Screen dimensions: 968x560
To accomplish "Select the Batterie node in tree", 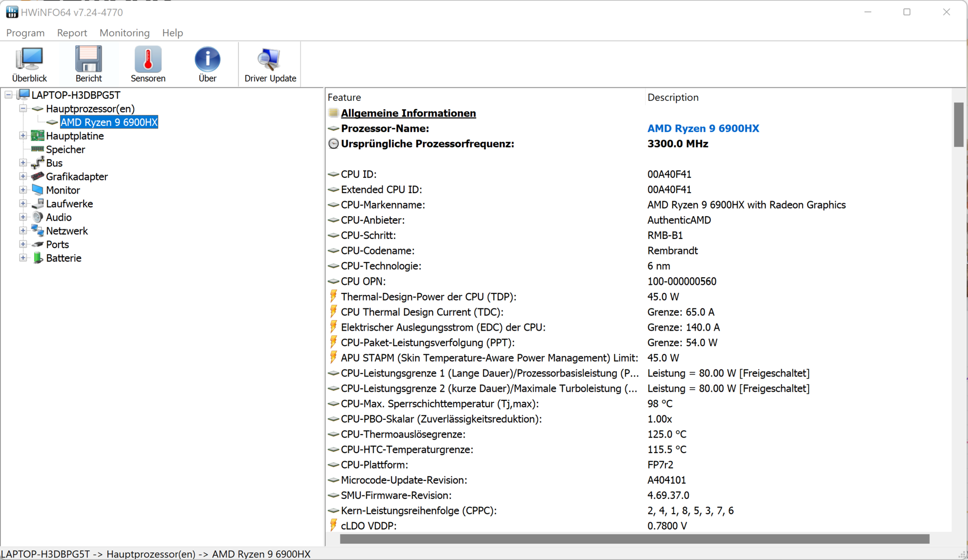I will [64, 258].
